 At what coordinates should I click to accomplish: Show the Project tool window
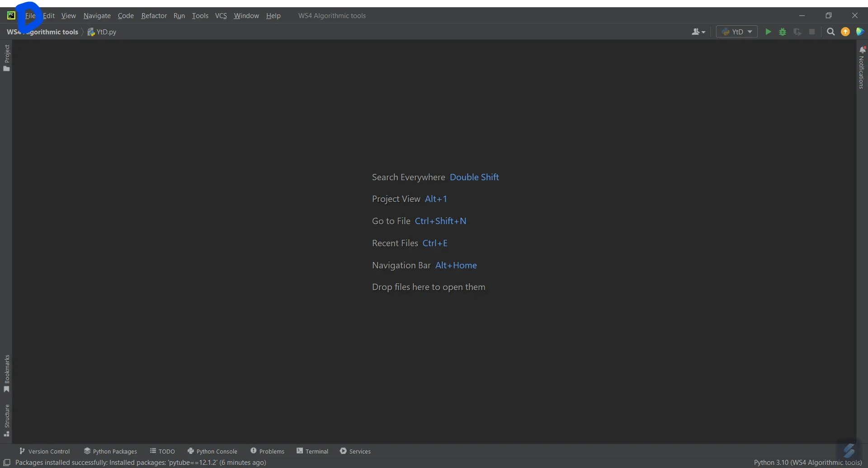coord(7,58)
